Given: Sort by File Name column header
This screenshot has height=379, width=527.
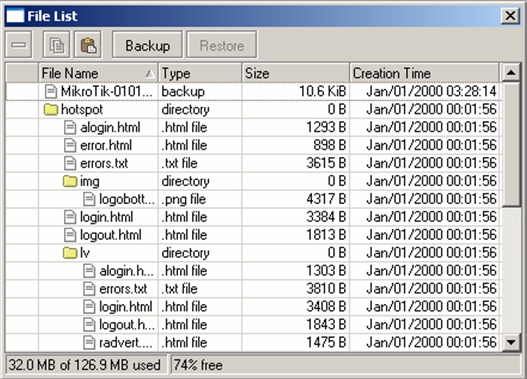Looking at the screenshot, I should coord(98,73).
